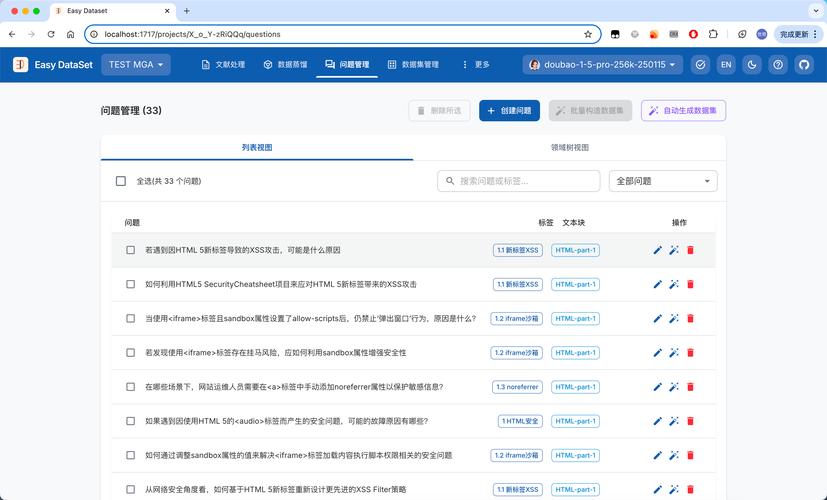Open the 更多 navigation menu
Screen dimensions: 827x500
coord(476,65)
